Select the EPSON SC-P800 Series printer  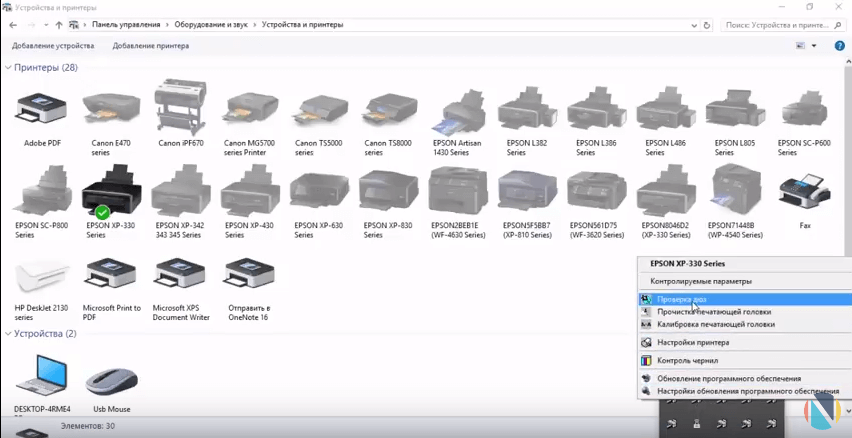[x=42, y=190]
